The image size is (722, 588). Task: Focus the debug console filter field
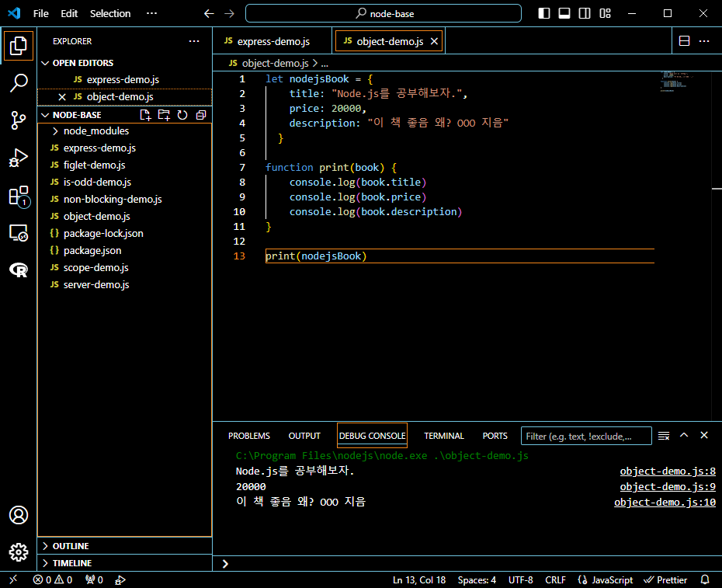click(586, 436)
